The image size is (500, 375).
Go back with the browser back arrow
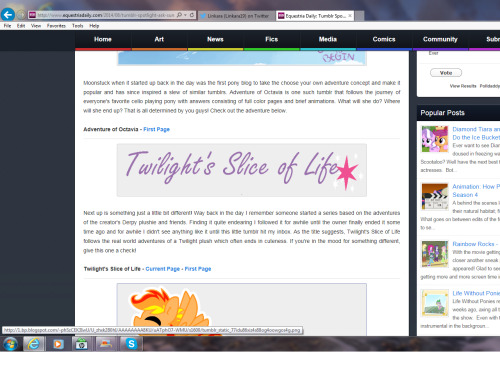[x=8, y=15]
